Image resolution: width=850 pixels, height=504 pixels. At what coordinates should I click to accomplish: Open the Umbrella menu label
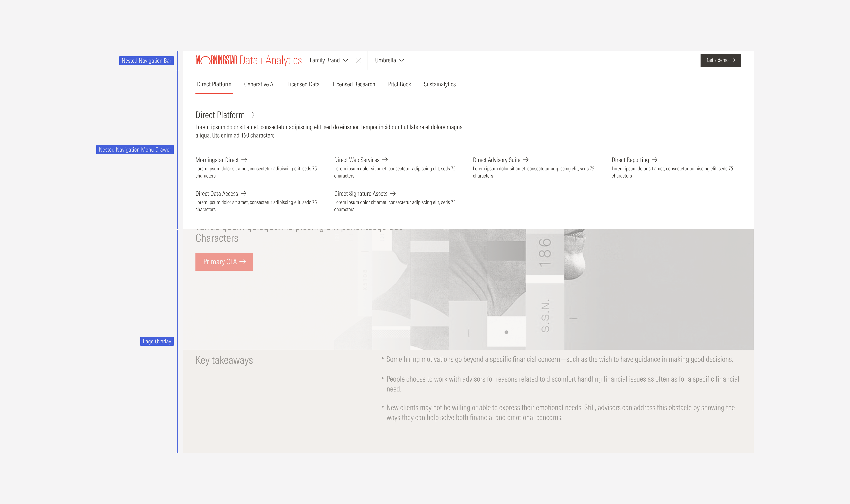[x=385, y=60]
